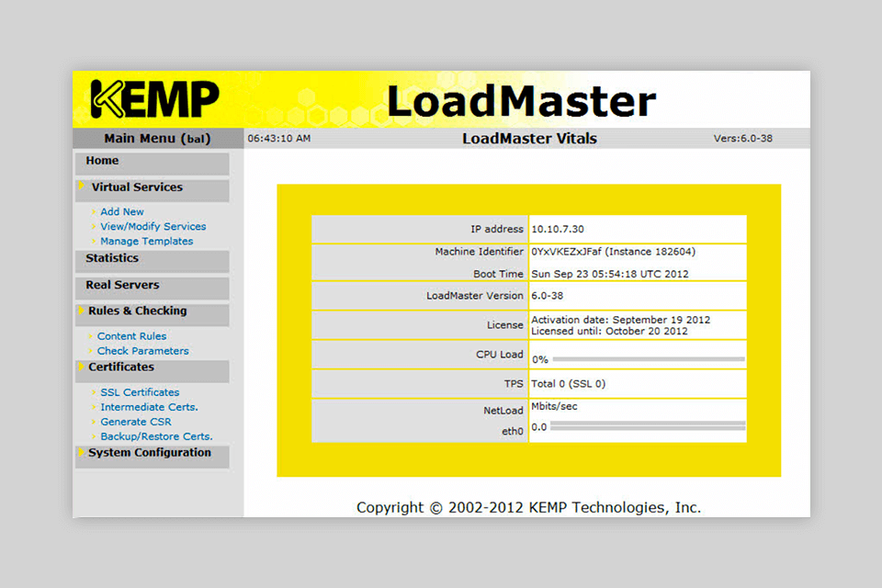Expand the System Configuration section arrow
The width and height of the screenshot is (882, 588).
[x=81, y=452]
